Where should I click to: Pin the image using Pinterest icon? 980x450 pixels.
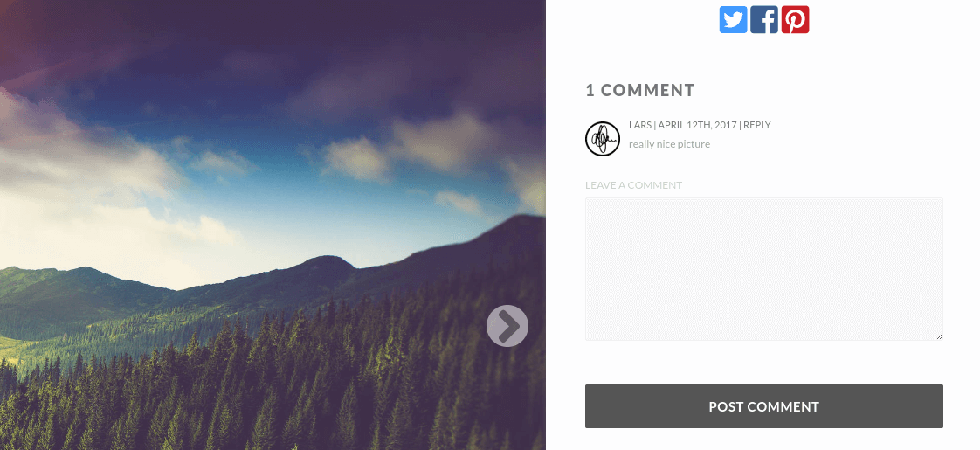click(795, 19)
